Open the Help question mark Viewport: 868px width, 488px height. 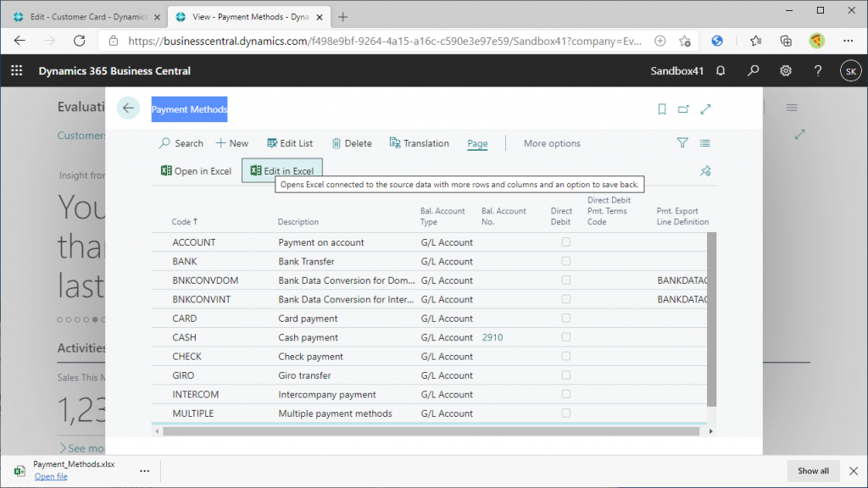[818, 71]
